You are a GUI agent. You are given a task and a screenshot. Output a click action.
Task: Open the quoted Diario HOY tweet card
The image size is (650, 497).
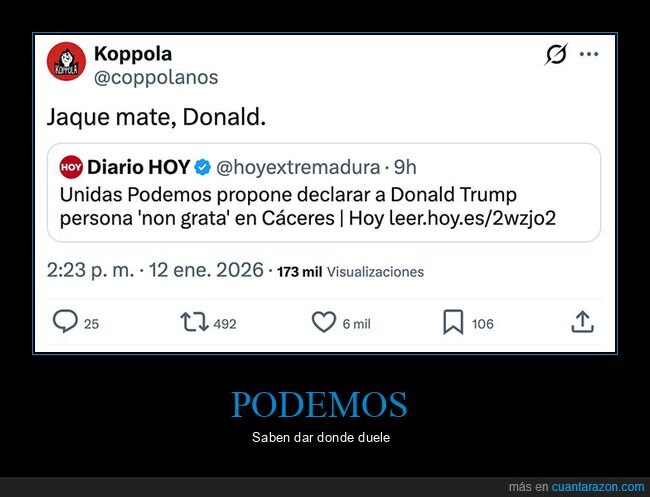tap(324, 192)
